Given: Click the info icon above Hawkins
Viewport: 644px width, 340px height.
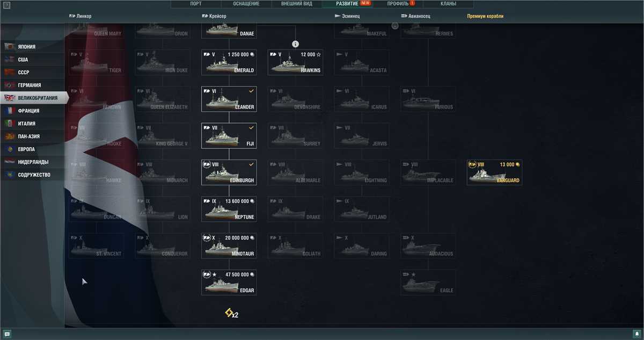Looking at the screenshot, I should [x=295, y=44].
